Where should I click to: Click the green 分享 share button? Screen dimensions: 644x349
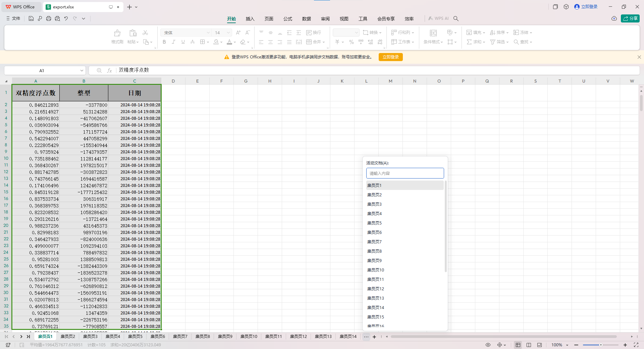(630, 18)
